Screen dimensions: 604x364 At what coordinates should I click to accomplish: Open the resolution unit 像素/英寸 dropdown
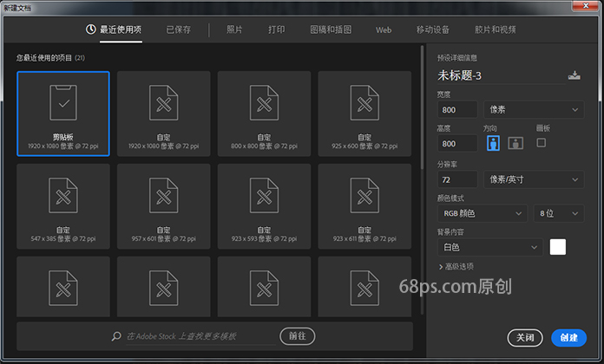click(534, 179)
